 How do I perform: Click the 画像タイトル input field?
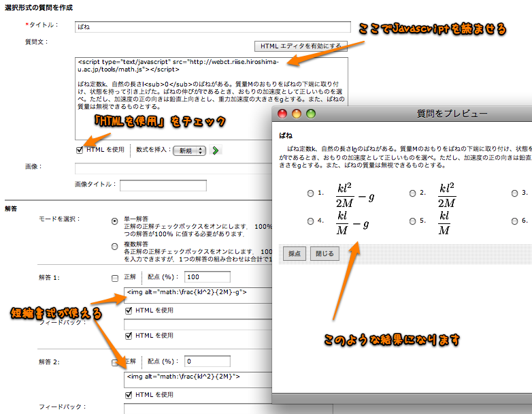click(163, 185)
